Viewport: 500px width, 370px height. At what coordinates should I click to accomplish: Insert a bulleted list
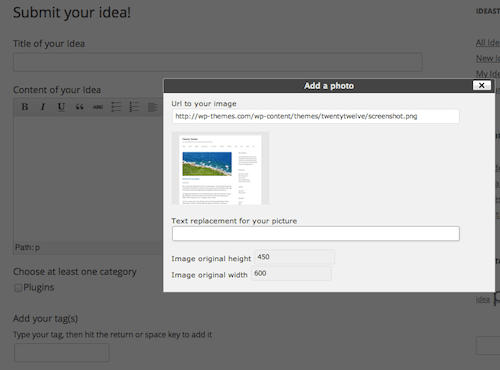(x=116, y=107)
